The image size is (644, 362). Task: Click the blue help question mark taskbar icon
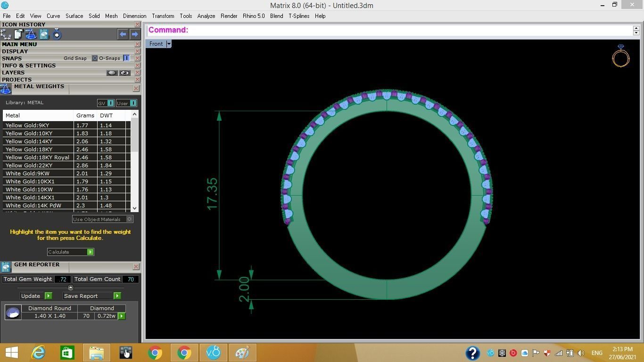pyautogui.click(x=472, y=353)
